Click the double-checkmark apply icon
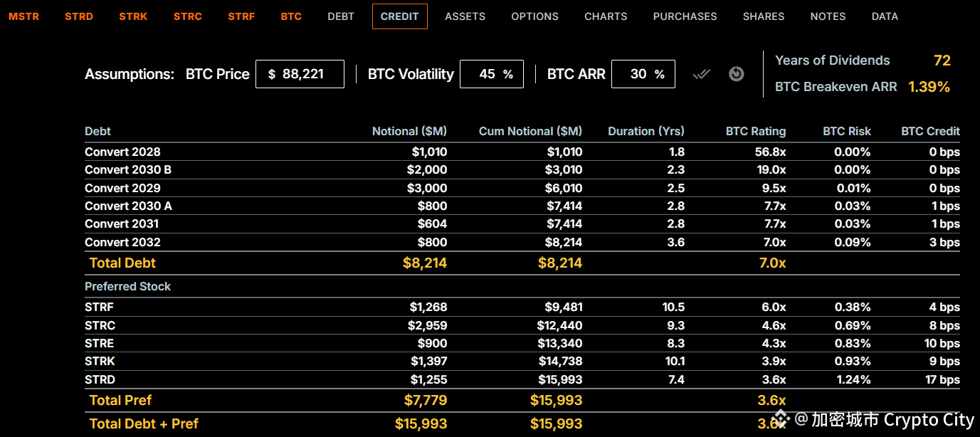The image size is (980, 437). pos(702,74)
